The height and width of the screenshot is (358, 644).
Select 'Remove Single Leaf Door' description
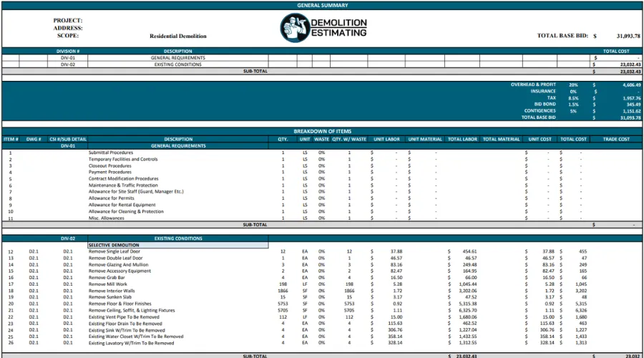coord(114,251)
